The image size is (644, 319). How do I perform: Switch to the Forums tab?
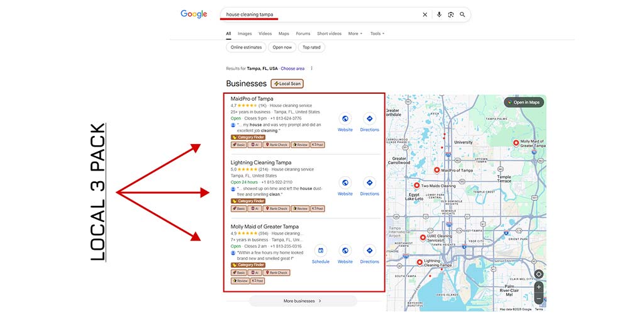(303, 34)
